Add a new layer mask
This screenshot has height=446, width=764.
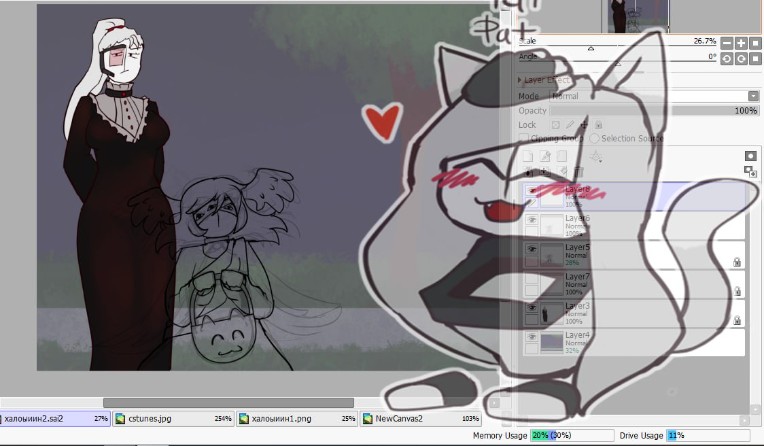click(x=750, y=156)
